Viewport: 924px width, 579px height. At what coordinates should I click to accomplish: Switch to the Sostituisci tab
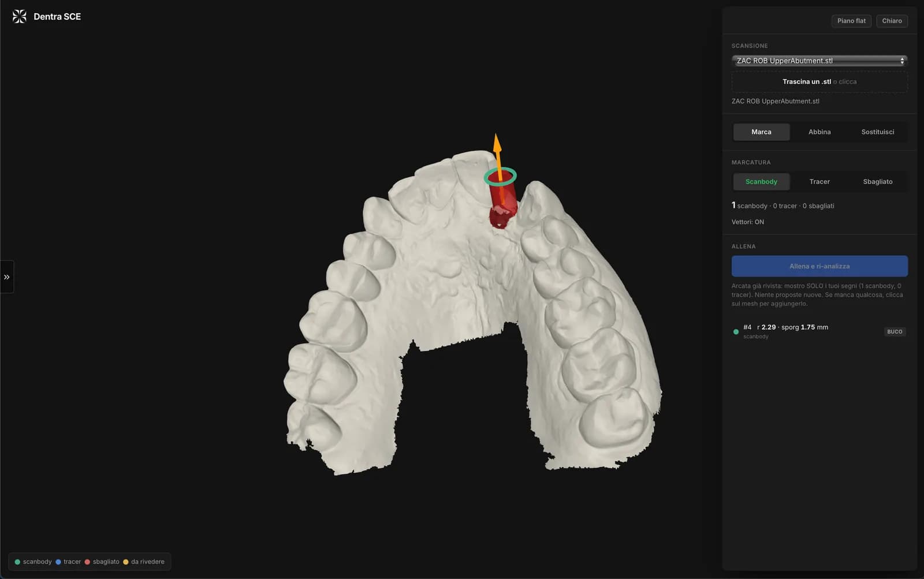(877, 132)
